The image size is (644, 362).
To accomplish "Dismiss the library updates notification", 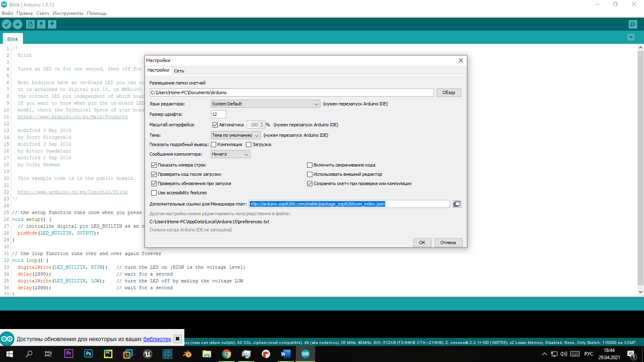I will pyautogui.click(x=178, y=339).
